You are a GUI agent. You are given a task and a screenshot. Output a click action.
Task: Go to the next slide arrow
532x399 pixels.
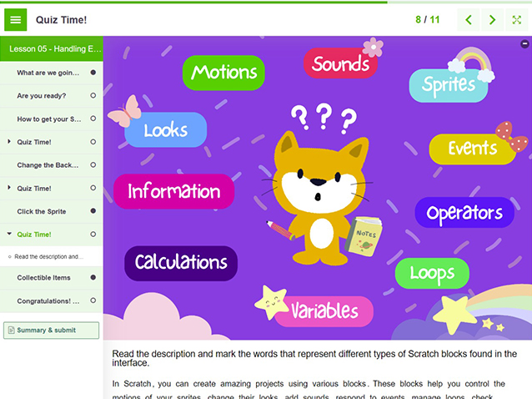pos(493,19)
